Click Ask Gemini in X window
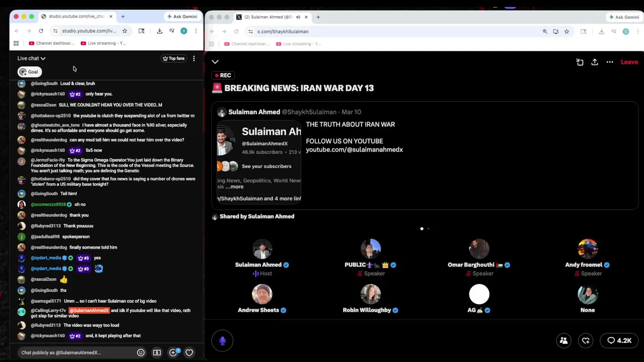 [x=624, y=17]
